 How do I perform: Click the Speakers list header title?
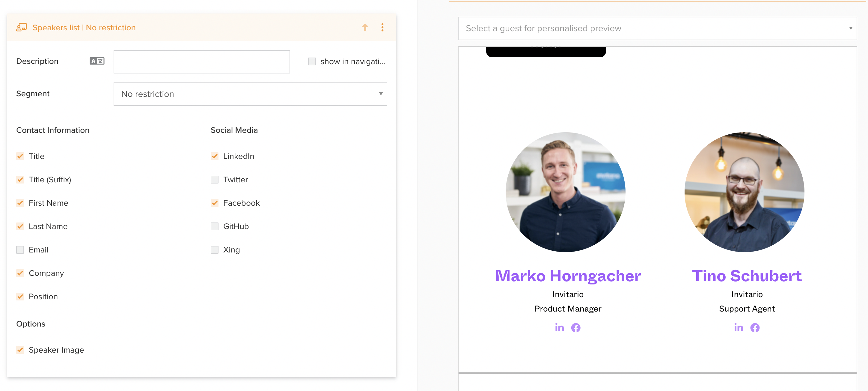pyautogui.click(x=84, y=28)
